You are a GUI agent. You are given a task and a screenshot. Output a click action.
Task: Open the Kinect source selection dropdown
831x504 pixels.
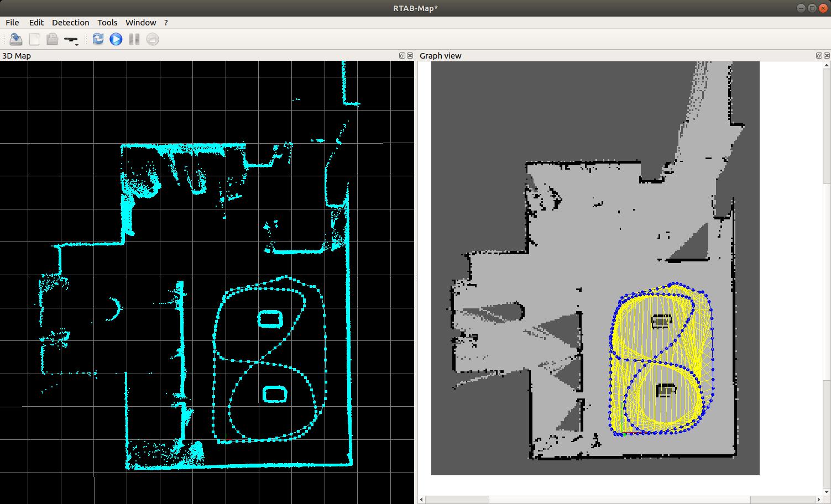(71, 40)
